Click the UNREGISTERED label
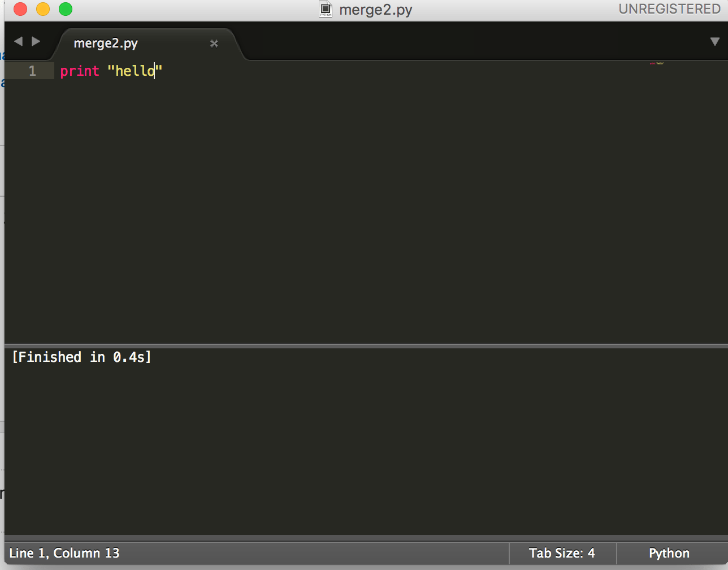The height and width of the screenshot is (570, 728). pos(669,9)
